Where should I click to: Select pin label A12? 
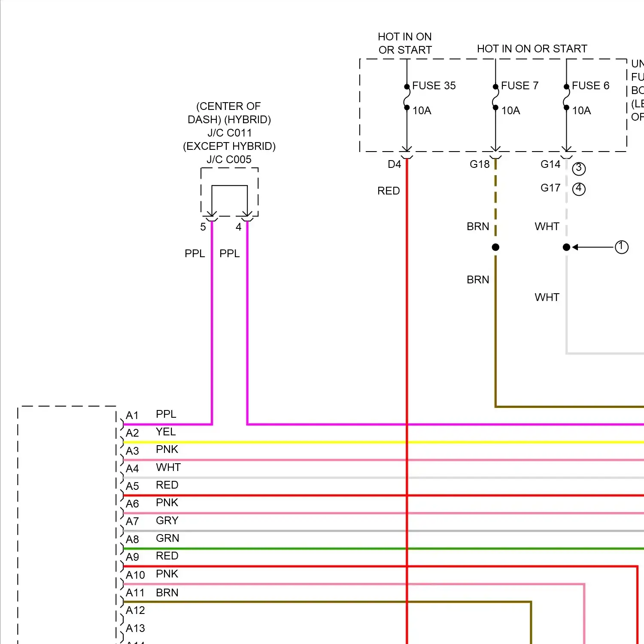[135, 611]
